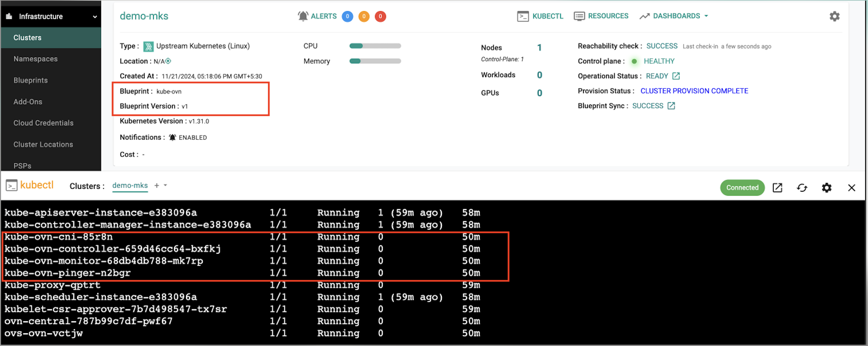Screen dimensions: 868x346
Task: Click the ovn-central-787b99c7df-pwf67 pod row
Action: tap(242, 321)
